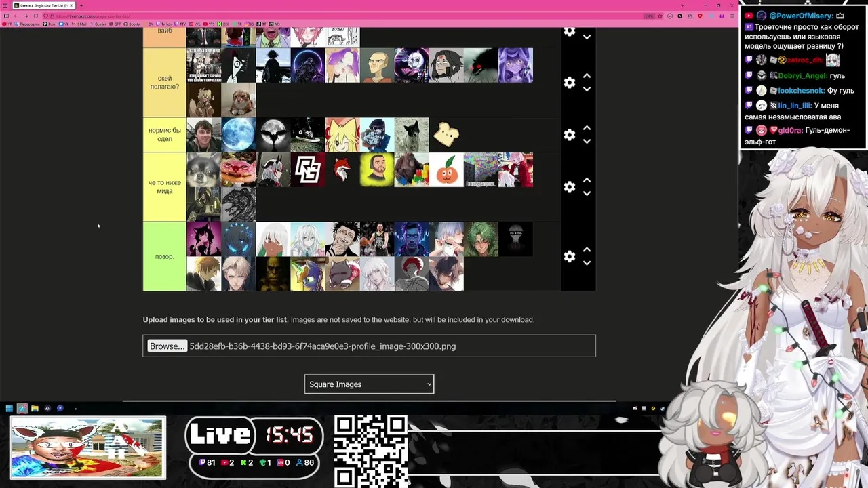Image resolution: width=868 pixels, height=488 pixels.
Task: Open the red shield extension icon
Action: pos(700,16)
